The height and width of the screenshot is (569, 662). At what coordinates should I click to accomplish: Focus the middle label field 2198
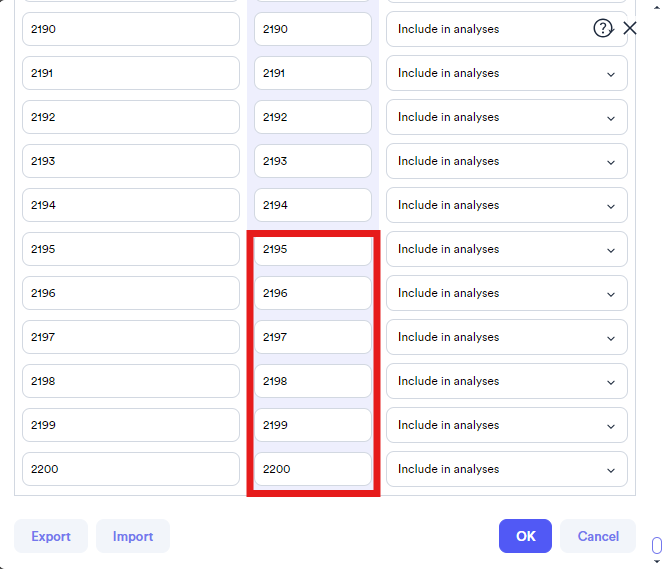pyautogui.click(x=313, y=381)
